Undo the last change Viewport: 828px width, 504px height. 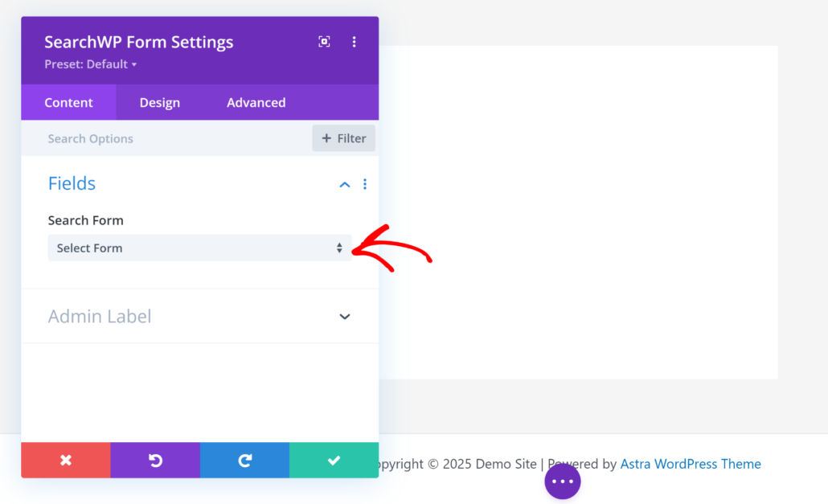click(155, 461)
